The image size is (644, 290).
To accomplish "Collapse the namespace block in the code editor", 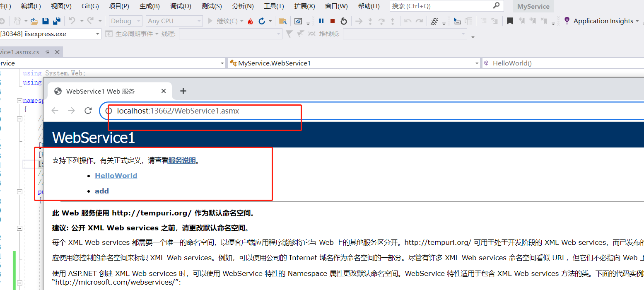I will tap(19, 101).
